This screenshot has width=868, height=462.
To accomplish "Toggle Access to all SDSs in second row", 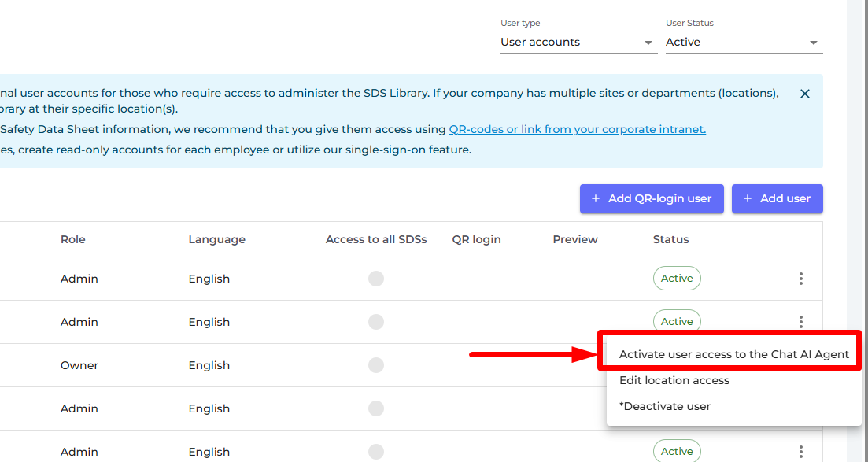I will tap(376, 322).
